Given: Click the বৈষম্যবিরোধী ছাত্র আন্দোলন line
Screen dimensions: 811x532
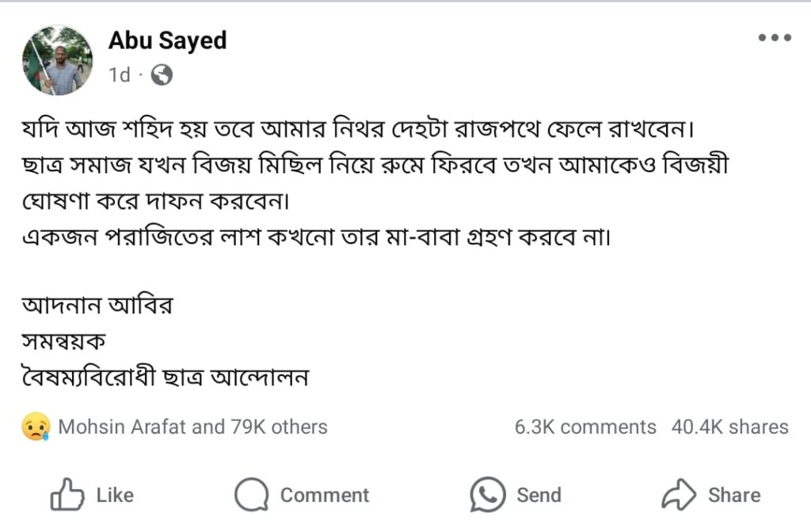Looking at the screenshot, I should (x=165, y=377).
